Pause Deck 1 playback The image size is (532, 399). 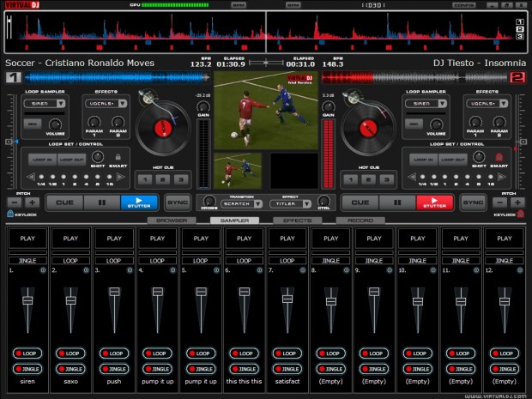coord(102,203)
